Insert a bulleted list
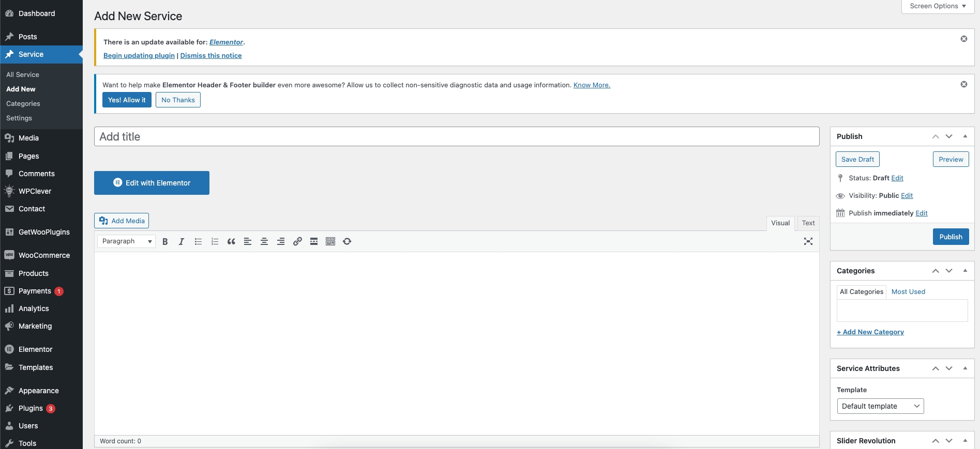 tap(198, 241)
